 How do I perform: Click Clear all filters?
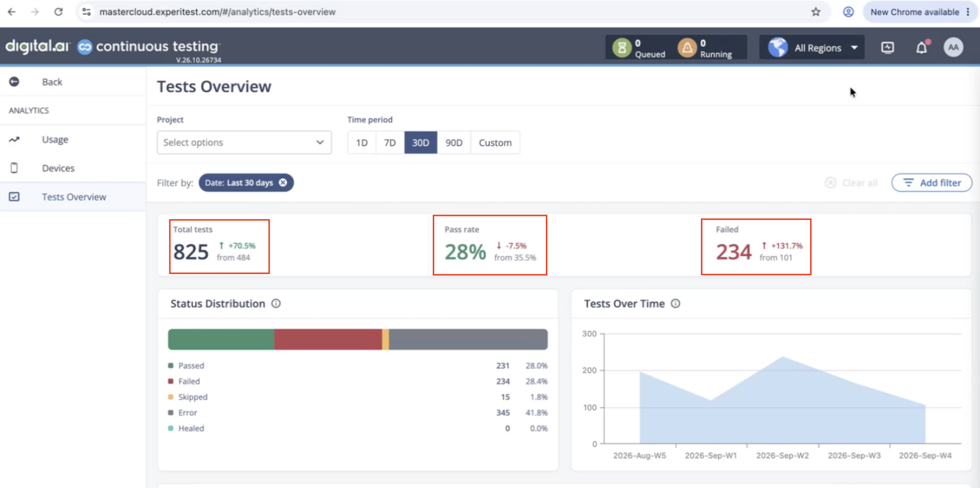[x=851, y=183]
